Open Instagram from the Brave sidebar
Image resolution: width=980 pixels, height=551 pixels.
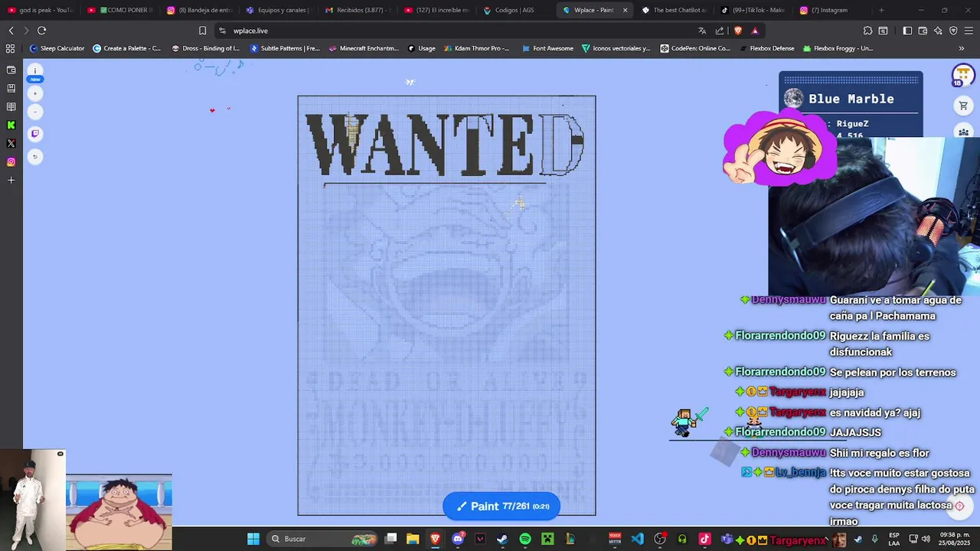point(11,161)
